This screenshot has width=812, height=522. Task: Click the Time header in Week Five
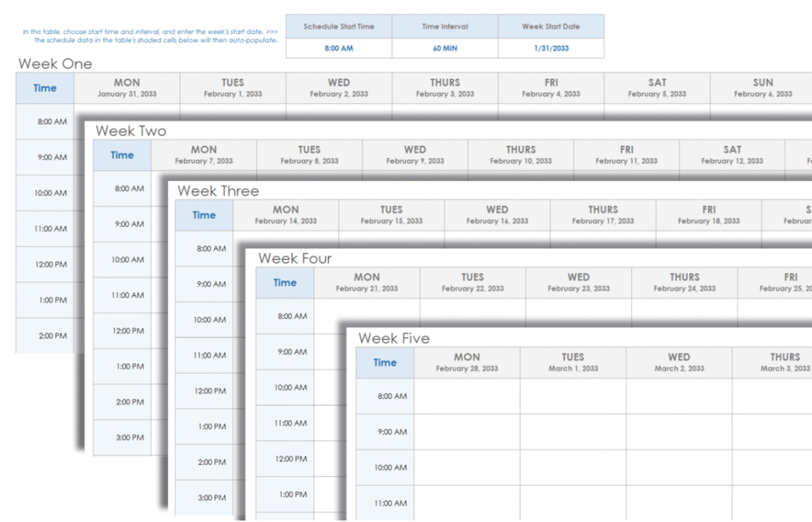tap(385, 363)
